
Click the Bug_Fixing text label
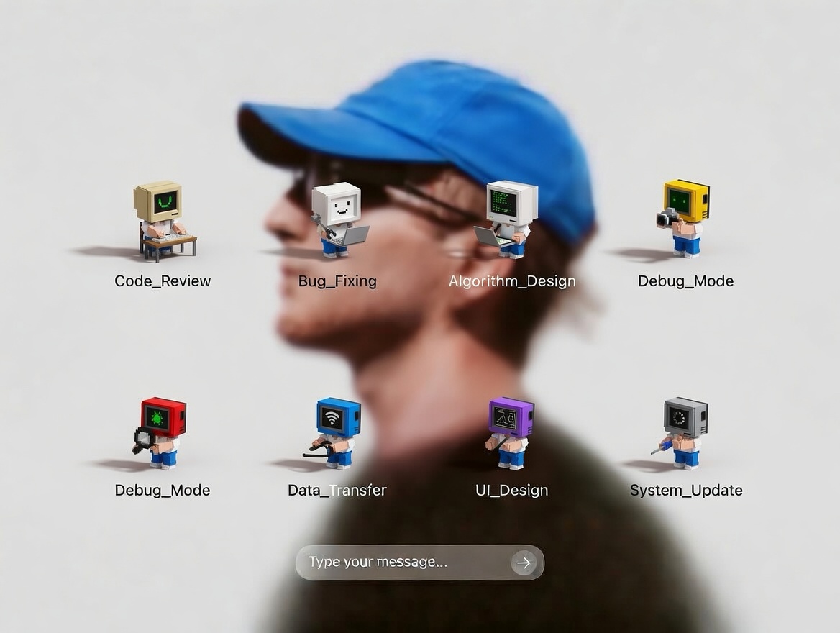337,281
